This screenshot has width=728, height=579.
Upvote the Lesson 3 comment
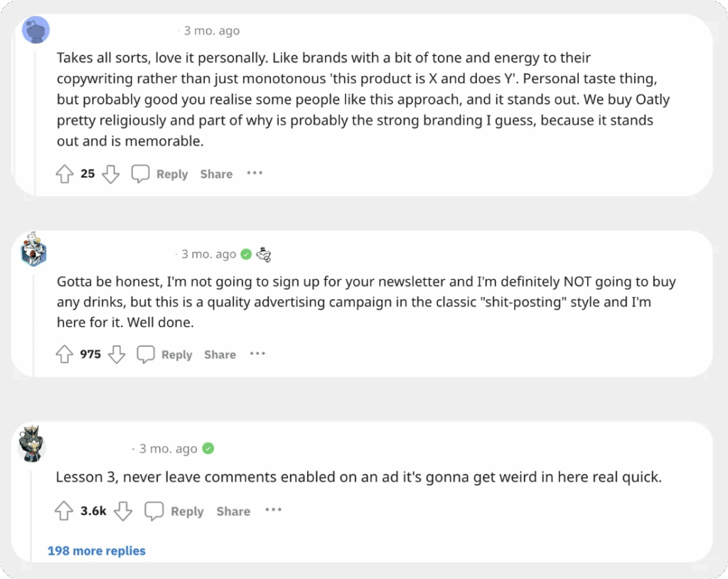(x=65, y=511)
